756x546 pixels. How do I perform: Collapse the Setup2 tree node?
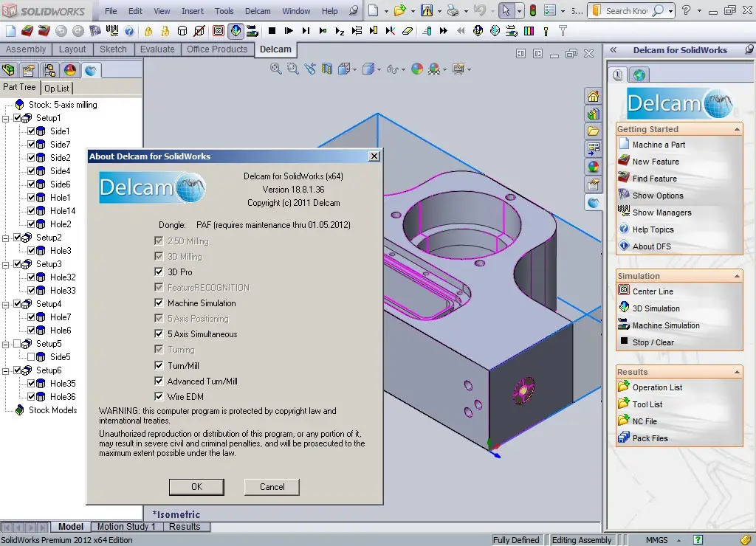click(x=5, y=238)
